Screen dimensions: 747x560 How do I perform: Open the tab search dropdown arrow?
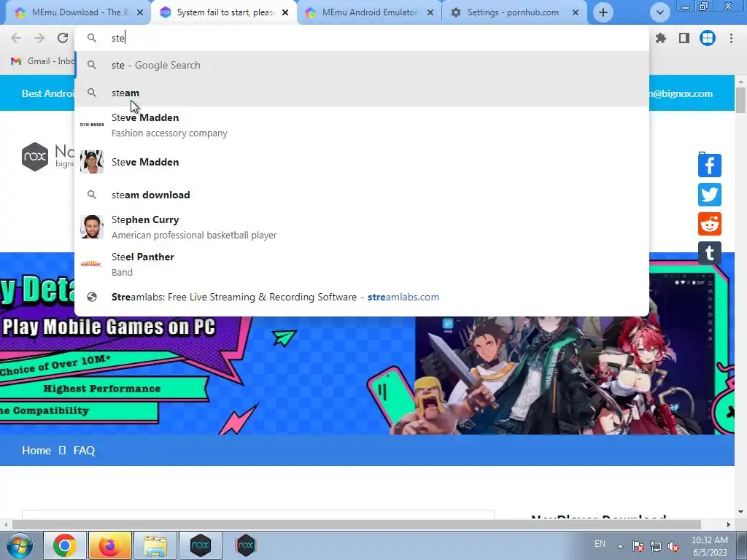pyautogui.click(x=659, y=13)
